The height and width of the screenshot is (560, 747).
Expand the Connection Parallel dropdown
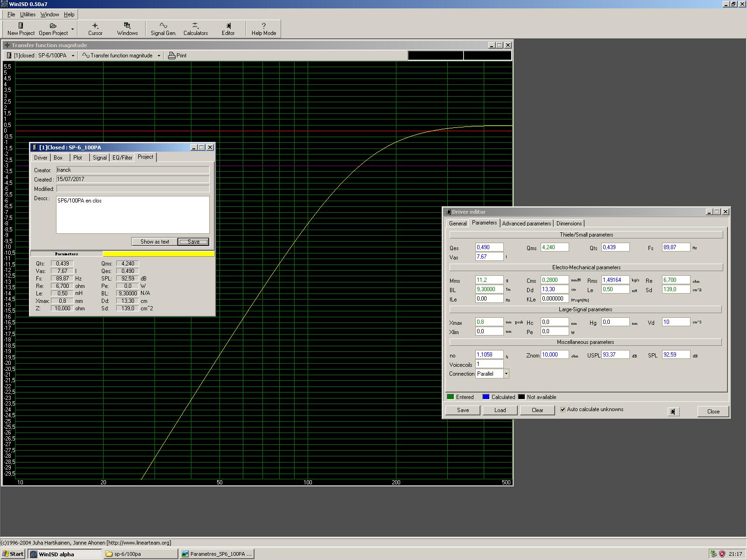(x=506, y=374)
